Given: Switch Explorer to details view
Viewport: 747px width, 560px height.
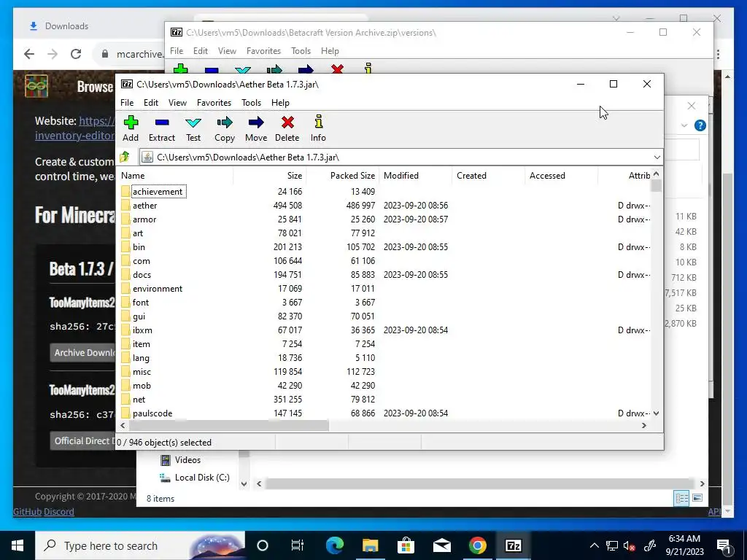Looking at the screenshot, I should (x=682, y=498).
